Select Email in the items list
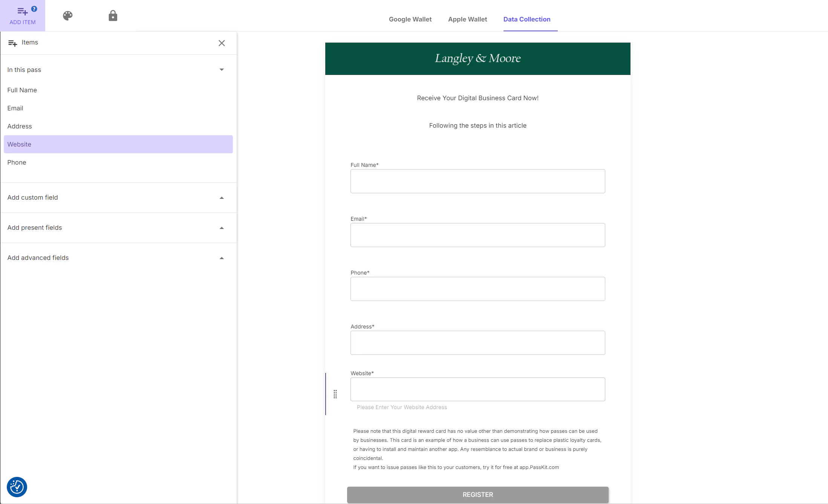This screenshot has height=504, width=828. [x=118, y=108]
